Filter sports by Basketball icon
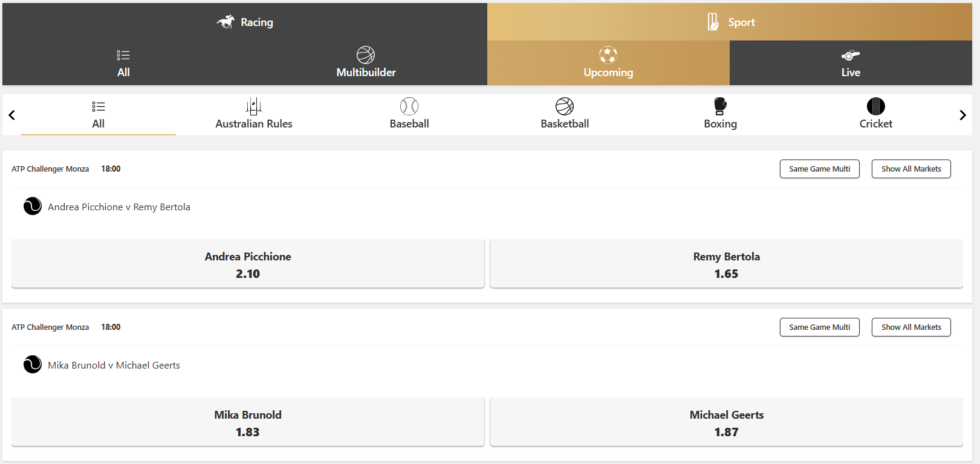This screenshot has width=980, height=464. [565, 106]
